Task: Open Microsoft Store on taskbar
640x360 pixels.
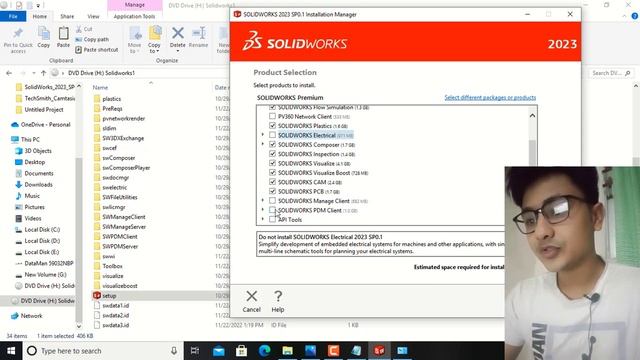Action: (241, 351)
